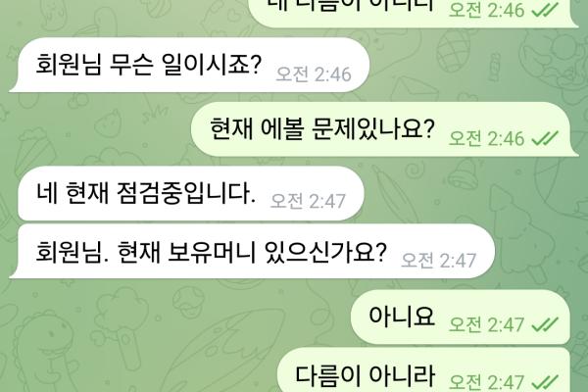588x392 pixels.
Task: Tap the bottom '다름이 아니라' message text
Action: (365, 375)
